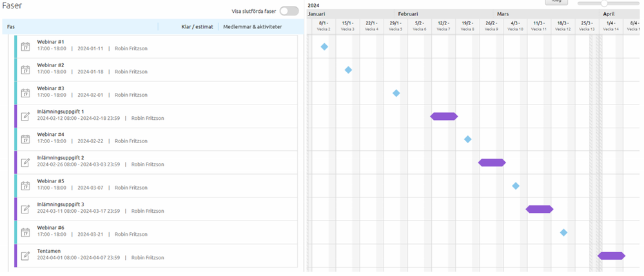
Task: Click the edit icon for Inlämningsuppgift 1
Action: (x=26, y=116)
